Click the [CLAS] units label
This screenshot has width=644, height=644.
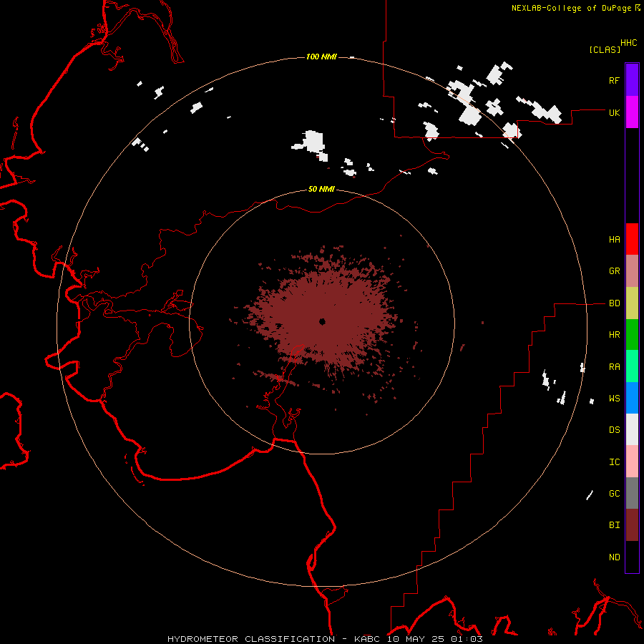[605, 49]
